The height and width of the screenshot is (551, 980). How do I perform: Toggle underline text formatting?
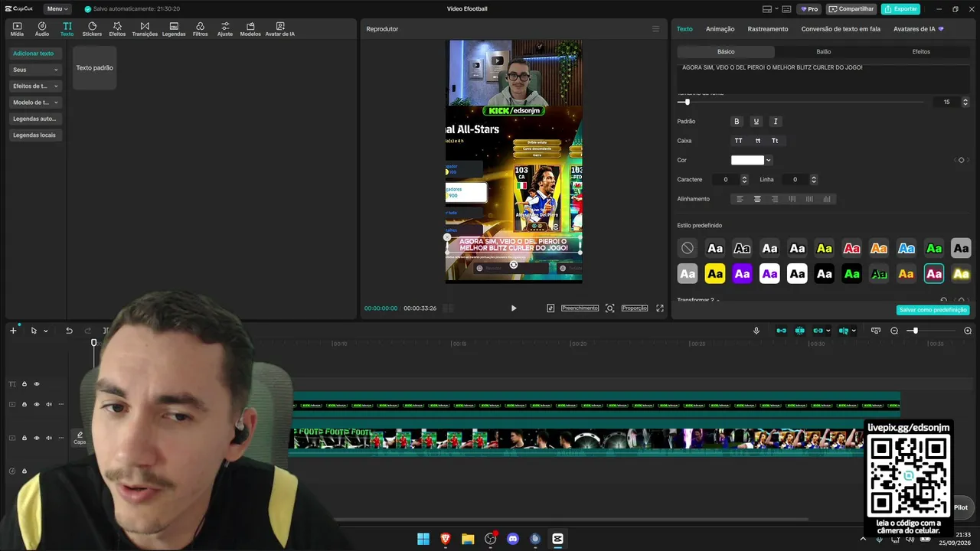tap(756, 122)
